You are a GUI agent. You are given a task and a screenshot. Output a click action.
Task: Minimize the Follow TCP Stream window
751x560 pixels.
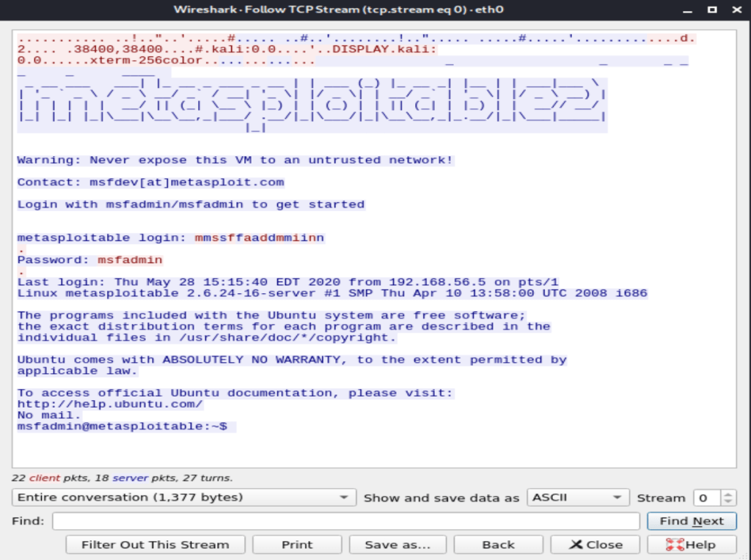(x=686, y=10)
